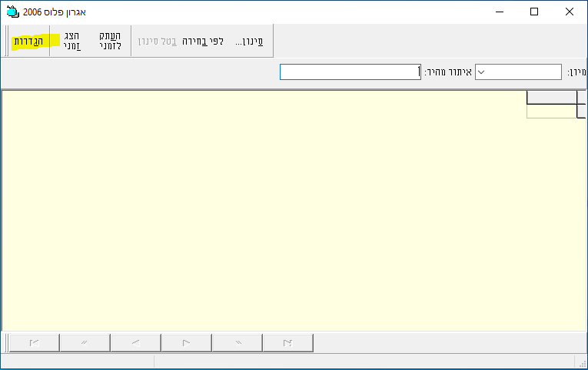Go to first record navigation icon
Screen dimensions: 588x370
point(34,343)
